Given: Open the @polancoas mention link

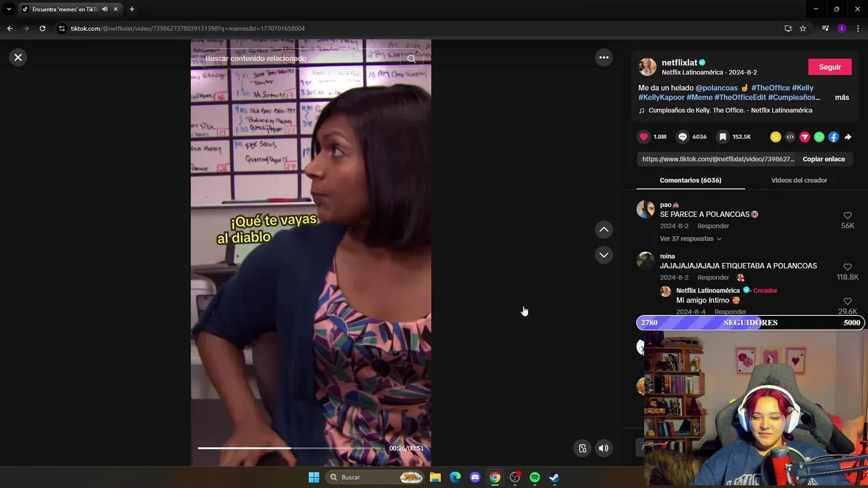Looking at the screenshot, I should click(716, 88).
